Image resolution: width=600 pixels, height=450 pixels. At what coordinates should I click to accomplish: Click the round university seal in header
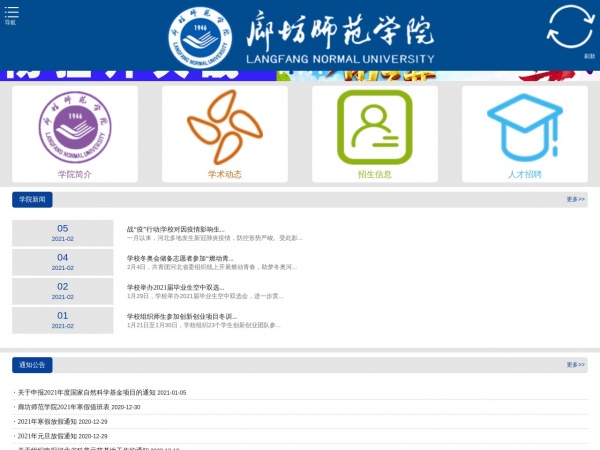[200, 37]
